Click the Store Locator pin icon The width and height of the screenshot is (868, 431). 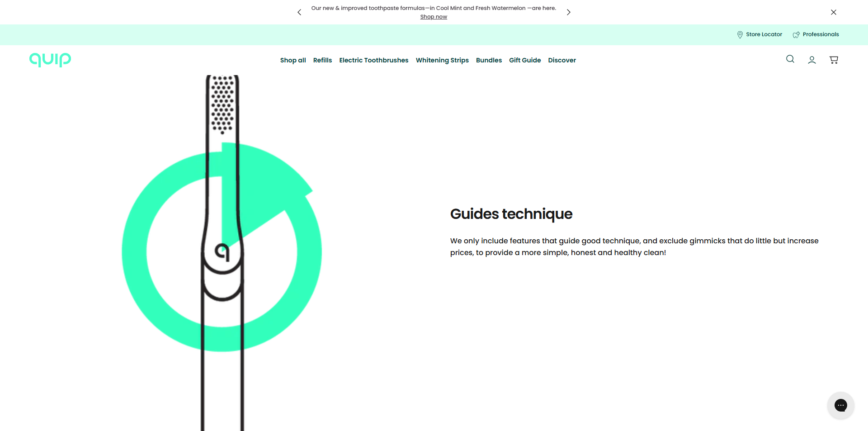(740, 35)
